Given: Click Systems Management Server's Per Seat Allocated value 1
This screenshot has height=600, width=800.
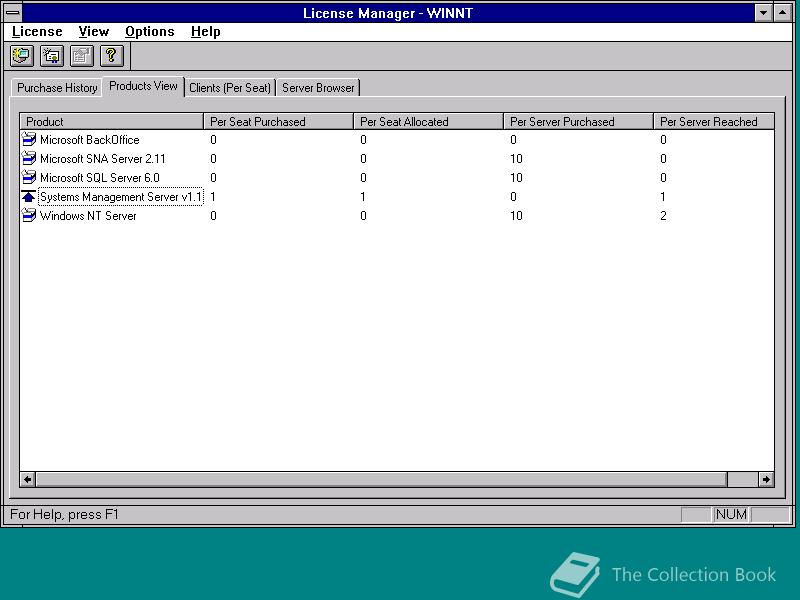Looking at the screenshot, I should click(x=363, y=196).
